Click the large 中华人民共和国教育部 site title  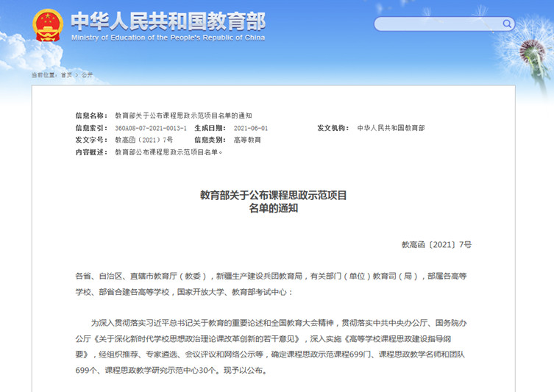pos(168,20)
